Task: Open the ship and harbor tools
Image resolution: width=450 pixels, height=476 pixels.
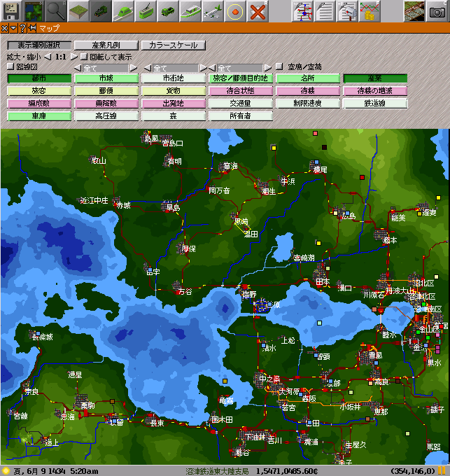Action: click(190, 10)
